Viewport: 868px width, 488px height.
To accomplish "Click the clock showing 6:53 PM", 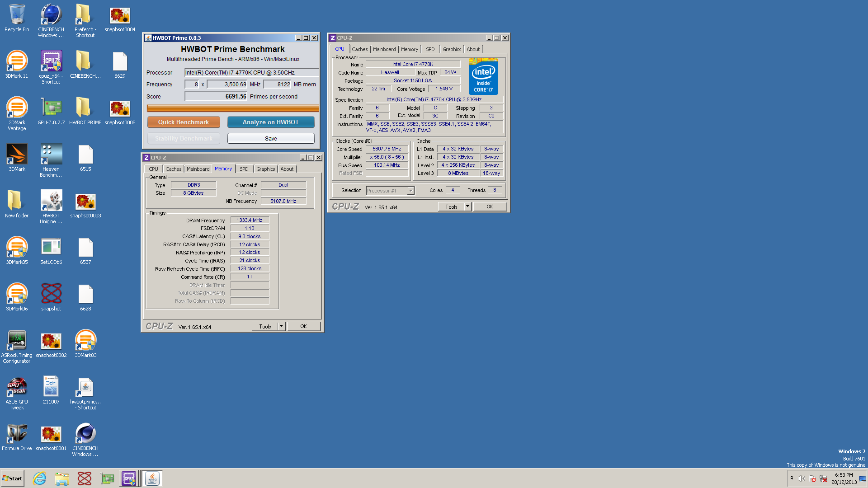I will click(x=844, y=475).
